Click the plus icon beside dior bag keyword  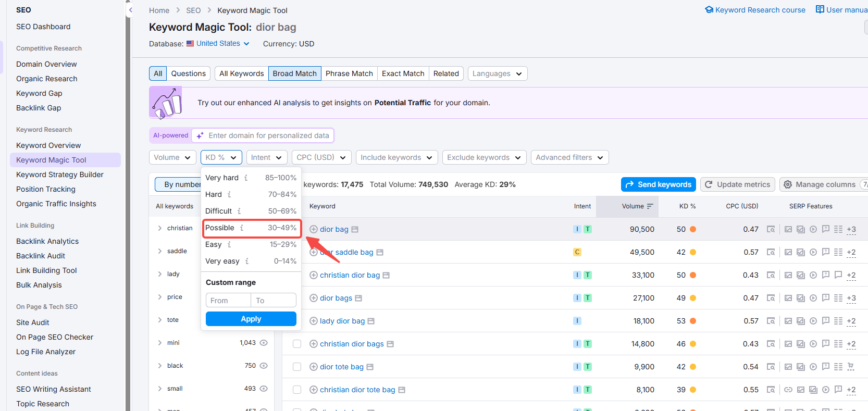[x=314, y=229]
